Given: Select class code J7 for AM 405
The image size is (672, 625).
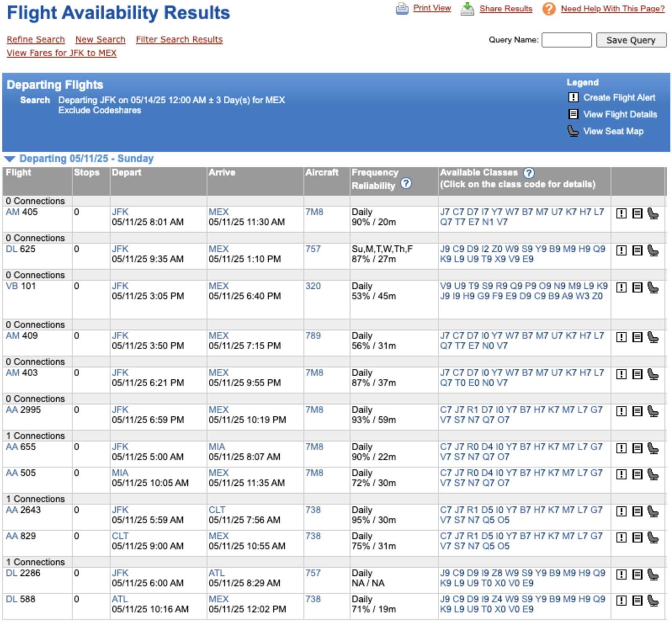Looking at the screenshot, I should pyautogui.click(x=445, y=212).
